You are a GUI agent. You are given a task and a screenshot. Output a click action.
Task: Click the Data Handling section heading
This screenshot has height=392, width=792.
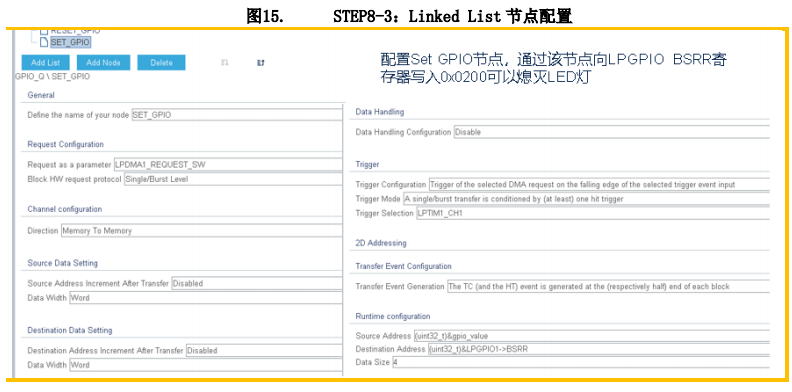380,112
